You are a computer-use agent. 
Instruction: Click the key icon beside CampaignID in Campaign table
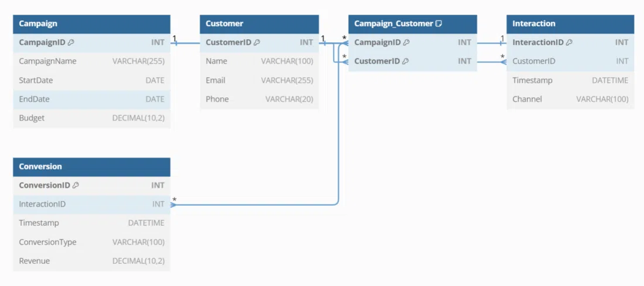71,43
